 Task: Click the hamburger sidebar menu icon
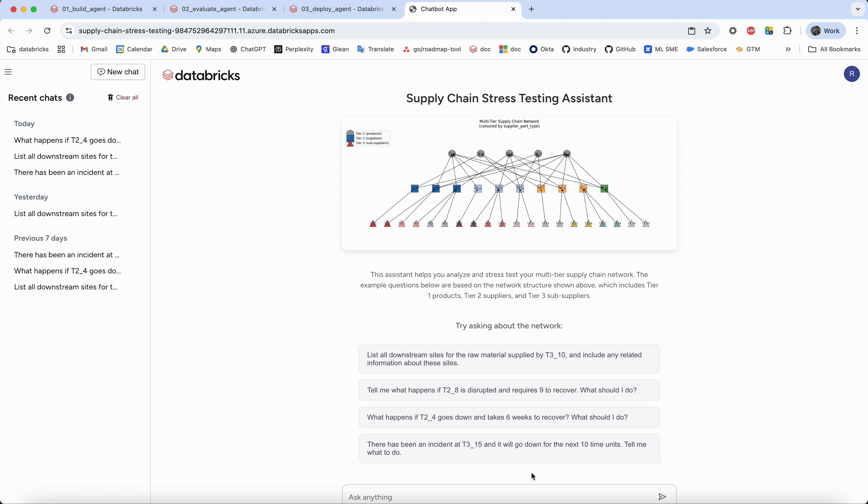pyautogui.click(x=8, y=72)
